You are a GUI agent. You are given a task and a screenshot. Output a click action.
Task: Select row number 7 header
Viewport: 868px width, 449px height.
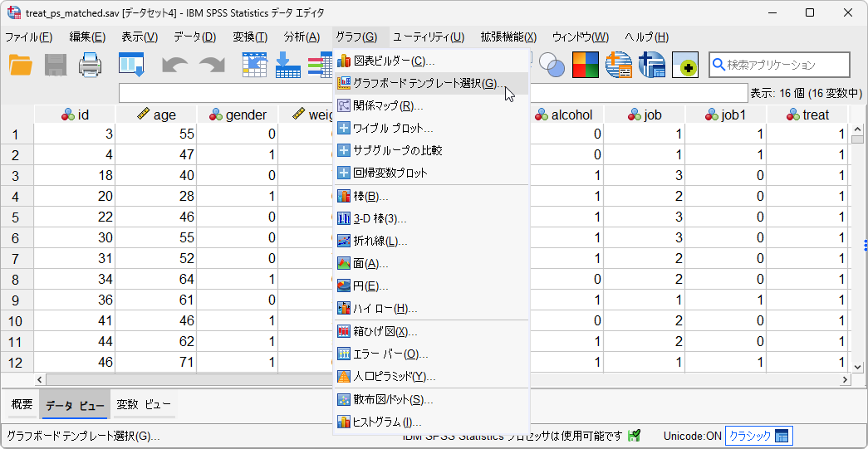pyautogui.click(x=17, y=258)
